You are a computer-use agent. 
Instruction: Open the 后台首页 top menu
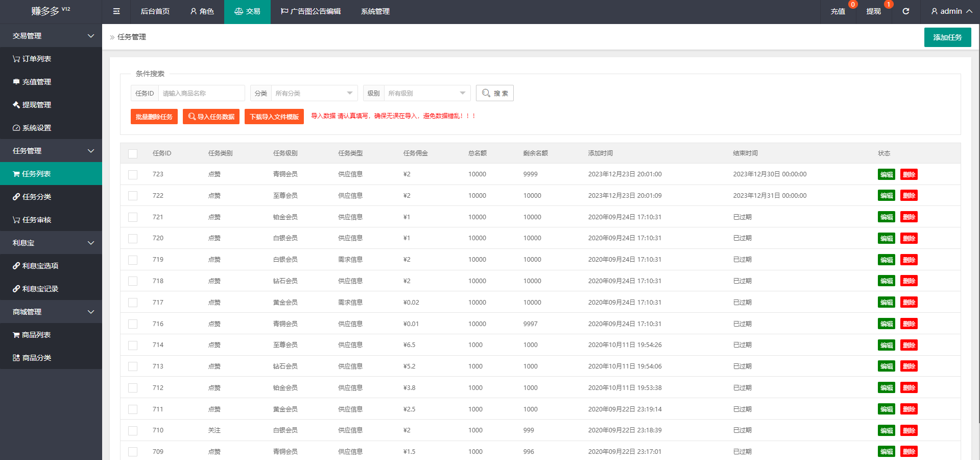pos(155,11)
